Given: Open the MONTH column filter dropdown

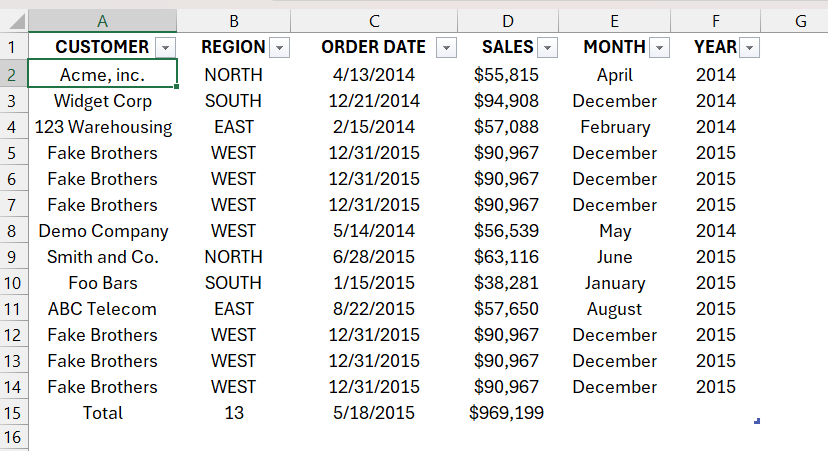Looking at the screenshot, I should click(x=660, y=48).
